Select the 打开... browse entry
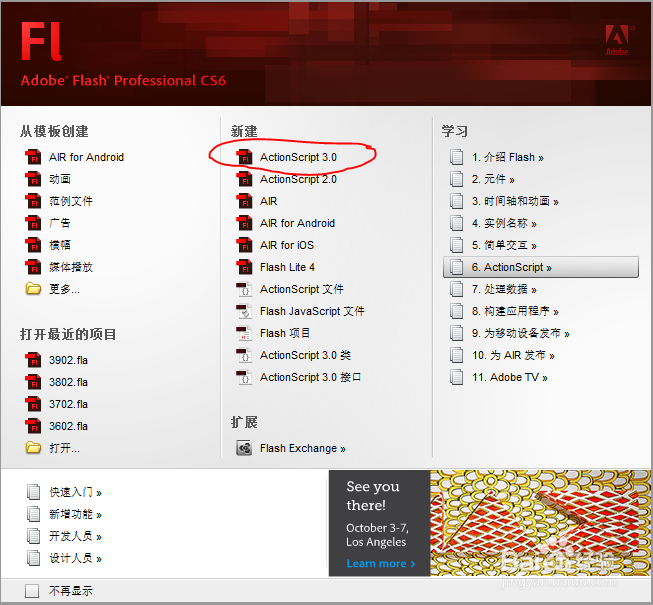653x605 pixels. [64, 448]
